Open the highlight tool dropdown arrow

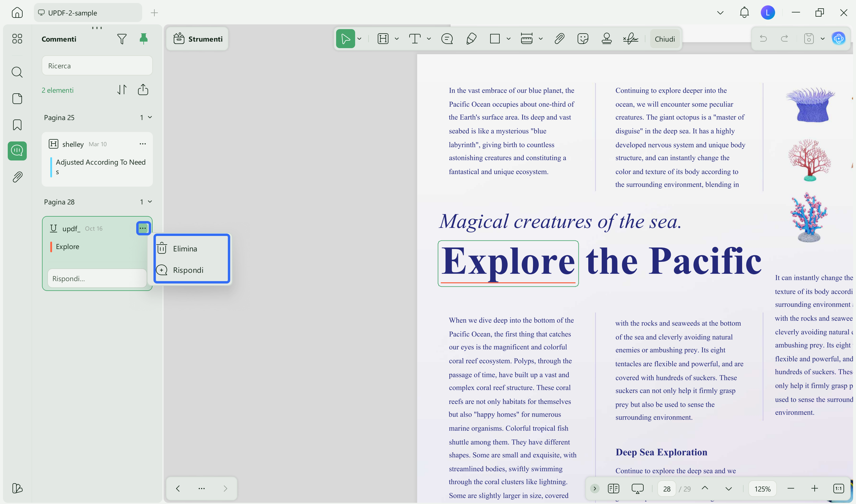(396, 39)
